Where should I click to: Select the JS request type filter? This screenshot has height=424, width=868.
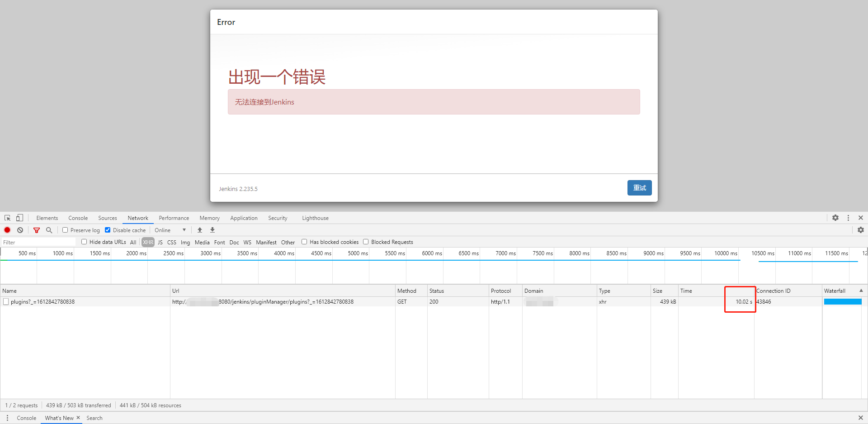pyautogui.click(x=160, y=243)
